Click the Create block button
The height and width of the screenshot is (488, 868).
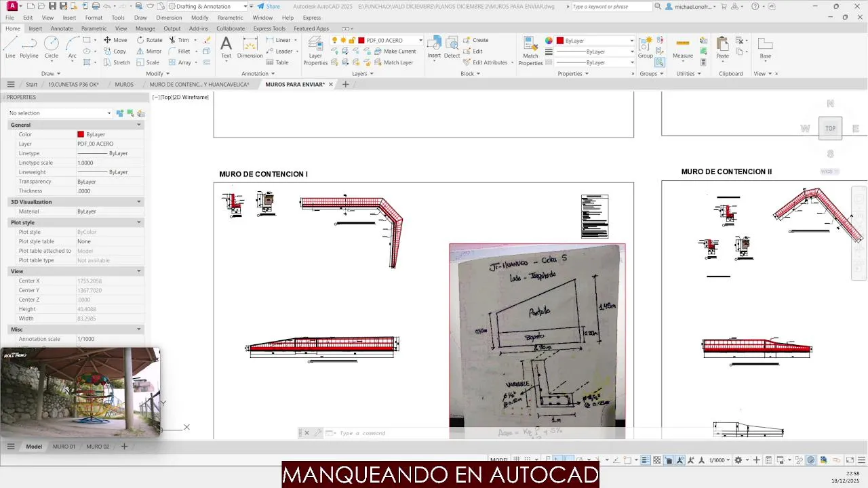click(x=475, y=40)
